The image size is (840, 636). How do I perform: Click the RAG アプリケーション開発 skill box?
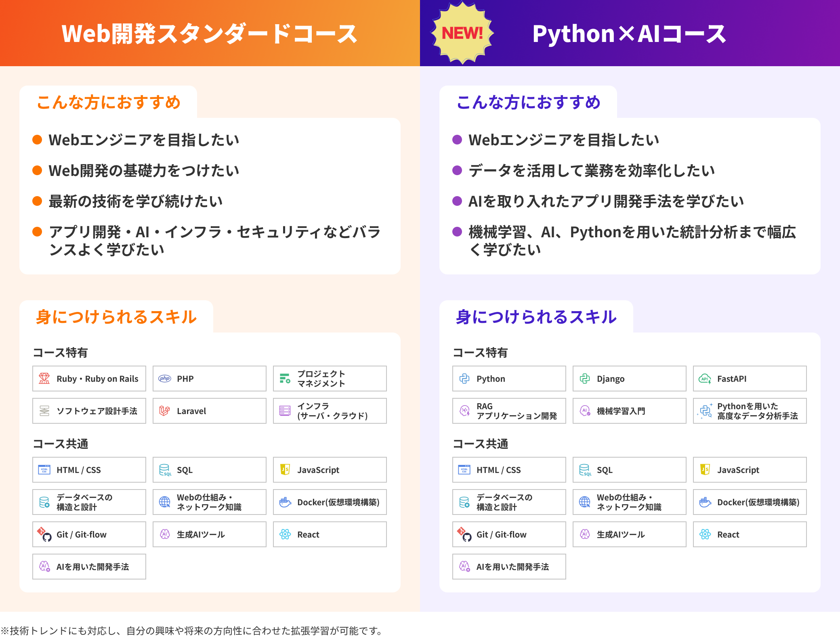[509, 411]
